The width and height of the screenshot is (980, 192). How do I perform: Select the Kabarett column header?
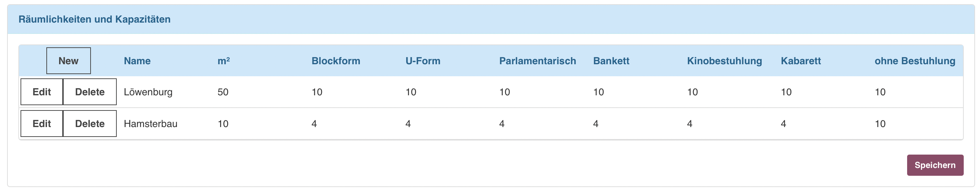801,61
